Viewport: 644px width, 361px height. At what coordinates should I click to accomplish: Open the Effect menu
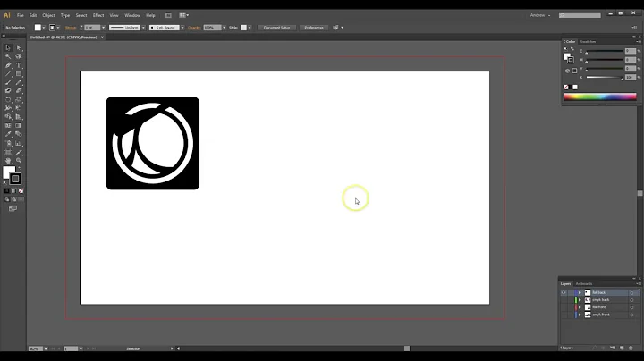click(x=98, y=15)
